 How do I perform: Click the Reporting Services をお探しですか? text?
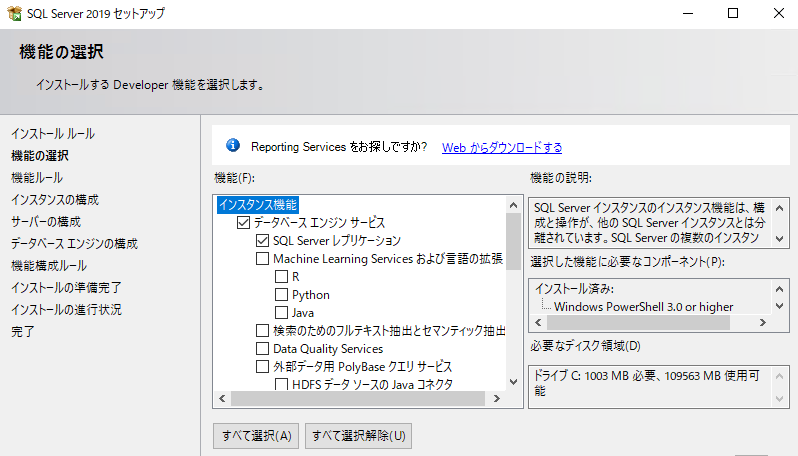[x=339, y=147]
